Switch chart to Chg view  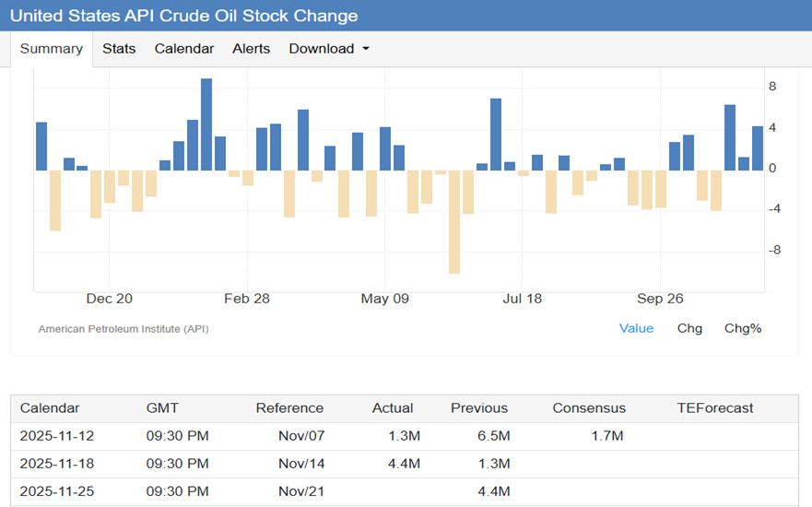689,328
